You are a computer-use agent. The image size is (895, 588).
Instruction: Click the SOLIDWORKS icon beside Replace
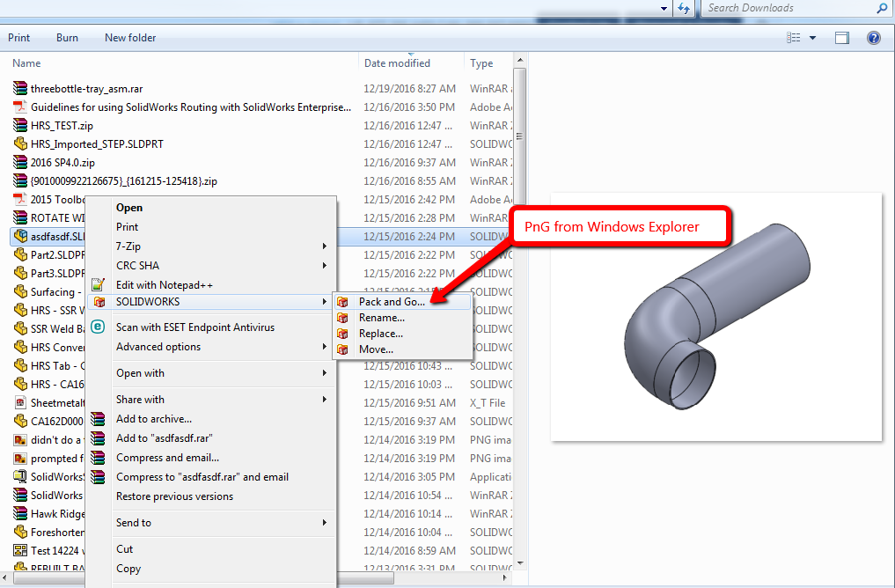coord(342,334)
